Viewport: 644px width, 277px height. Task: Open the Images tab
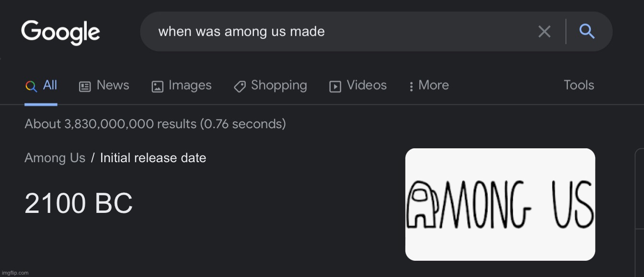pos(190,85)
